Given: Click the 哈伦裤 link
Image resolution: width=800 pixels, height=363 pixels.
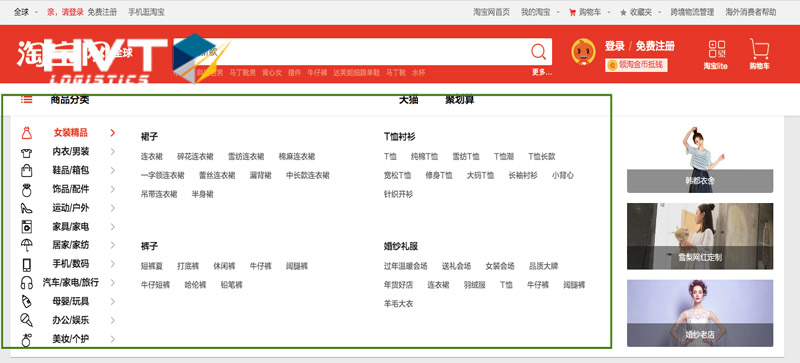Looking at the screenshot, I should pyautogui.click(x=195, y=285).
